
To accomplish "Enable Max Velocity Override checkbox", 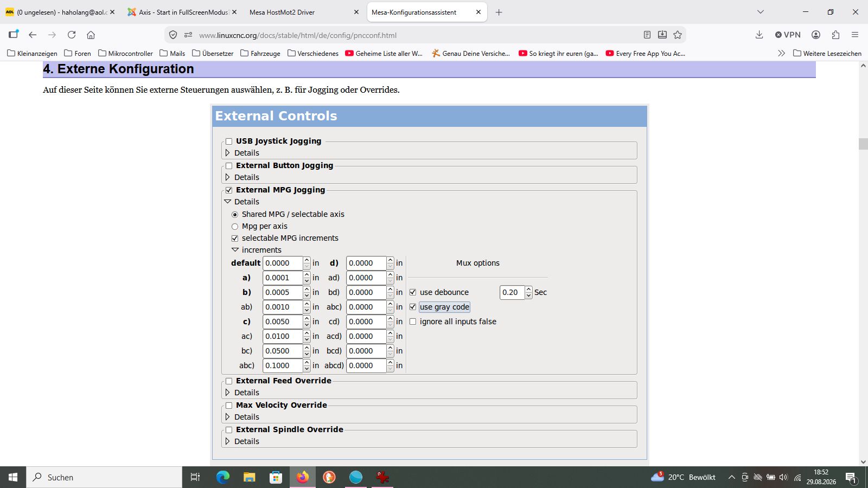I will pos(229,405).
